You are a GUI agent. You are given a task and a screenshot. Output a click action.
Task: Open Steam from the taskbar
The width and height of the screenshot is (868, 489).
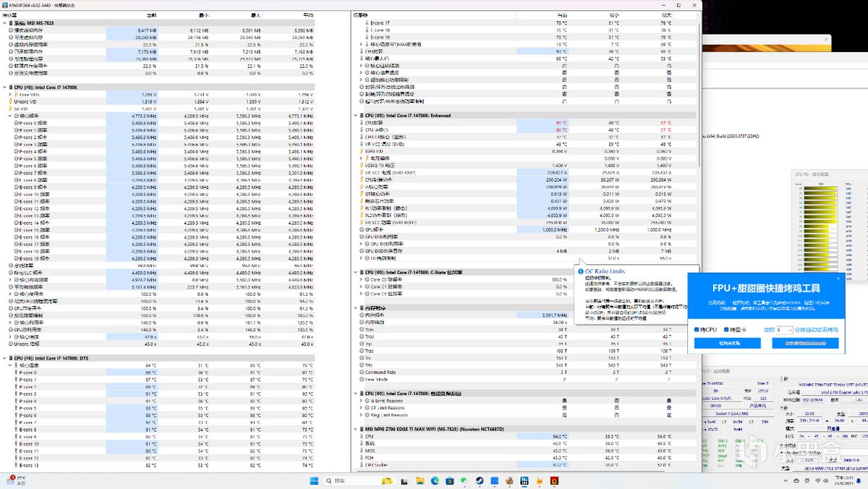(x=480, y=480)
